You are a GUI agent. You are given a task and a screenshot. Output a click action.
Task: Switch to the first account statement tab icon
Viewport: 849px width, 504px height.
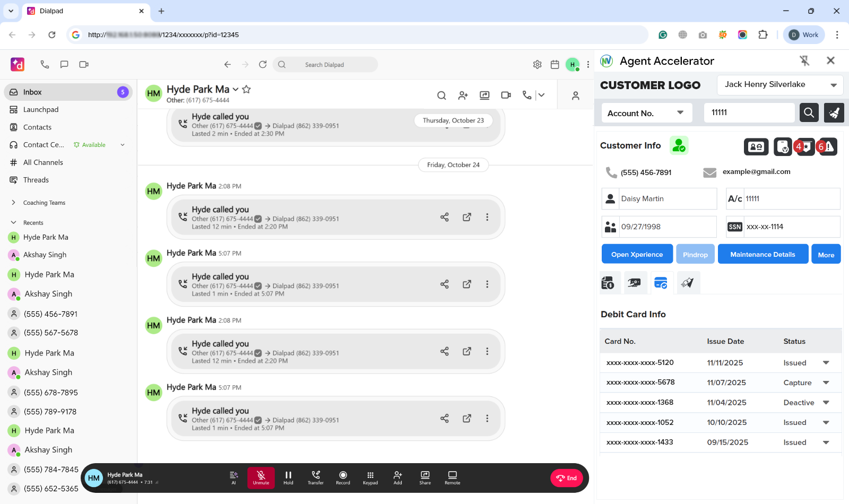[608, 283]
